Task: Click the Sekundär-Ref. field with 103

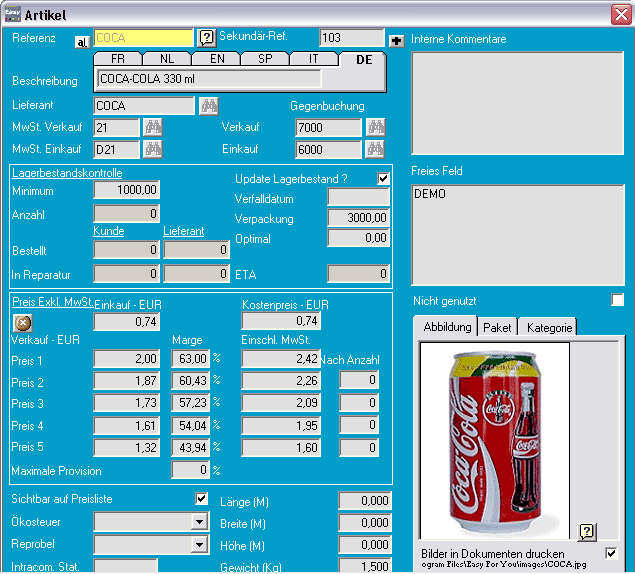Action: click(x=352, y=38)
